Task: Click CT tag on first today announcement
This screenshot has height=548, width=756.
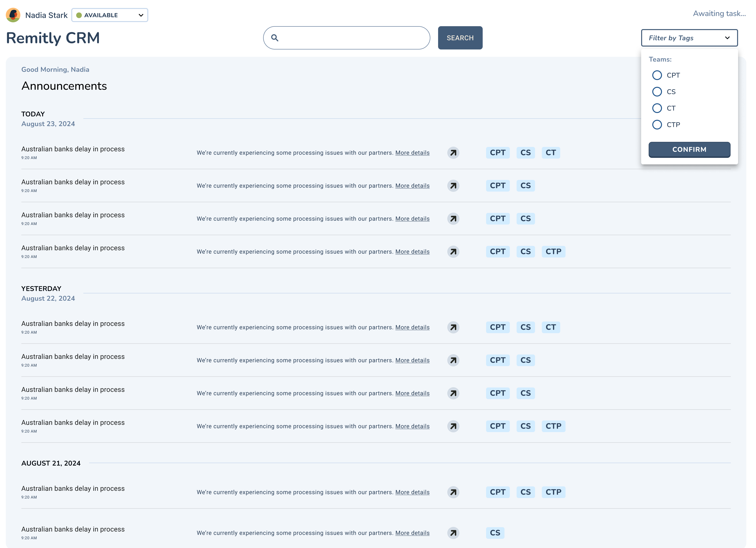Action: point(551,153)
